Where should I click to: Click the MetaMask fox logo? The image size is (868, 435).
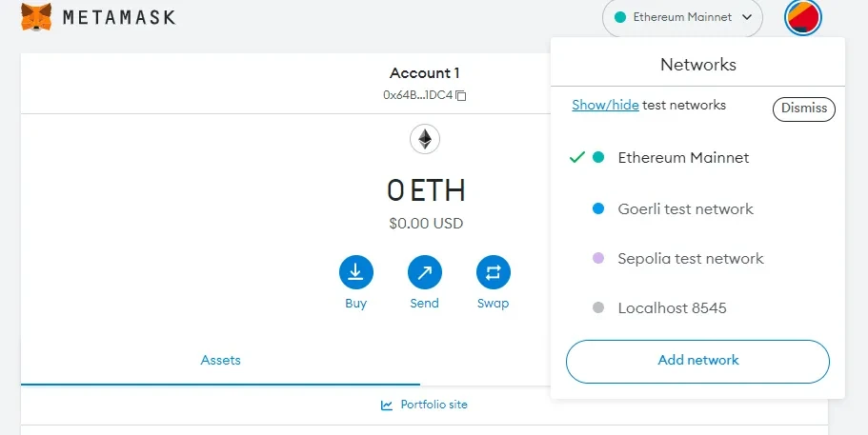(x=36, y=16)
